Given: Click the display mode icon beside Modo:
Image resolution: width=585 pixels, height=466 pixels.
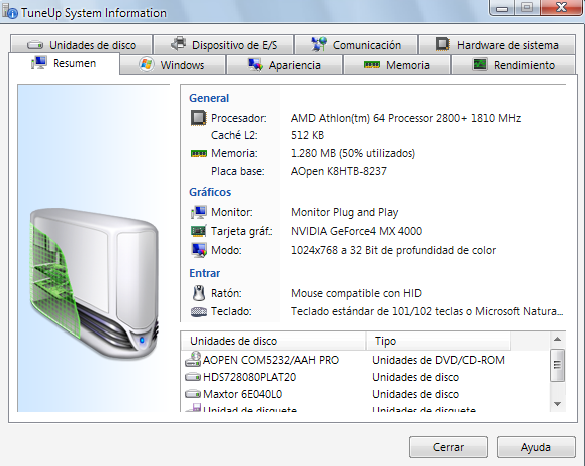Looking at the screenshot, I should tap(198, 250).
